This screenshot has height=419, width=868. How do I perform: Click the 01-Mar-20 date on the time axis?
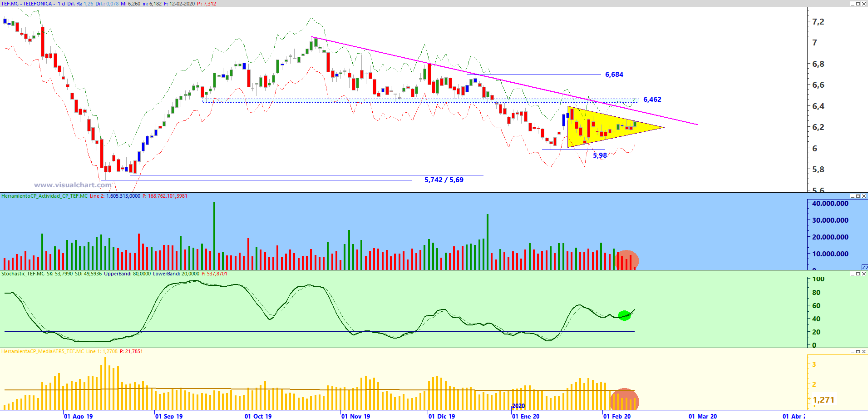[x=703, y=416]
